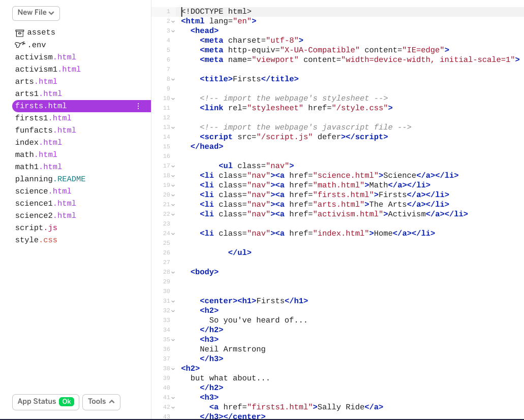Click the 'Neil Armstrong' text in the editor
This screenshot has height=420, width=524.
point(233,349)
